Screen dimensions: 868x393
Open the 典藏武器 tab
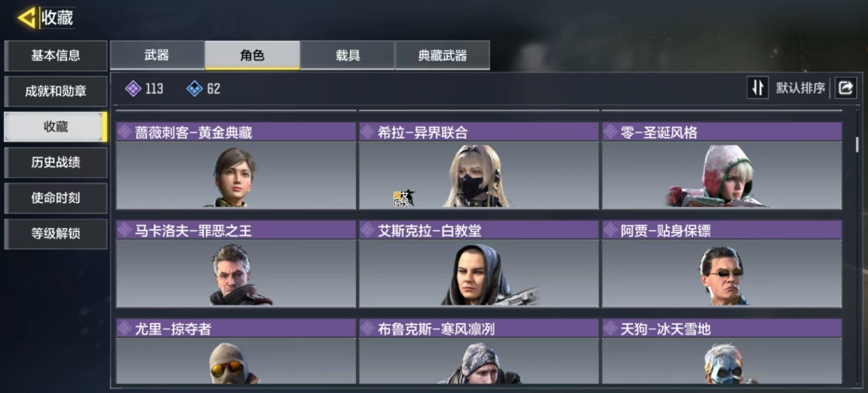tap(442, 55)
